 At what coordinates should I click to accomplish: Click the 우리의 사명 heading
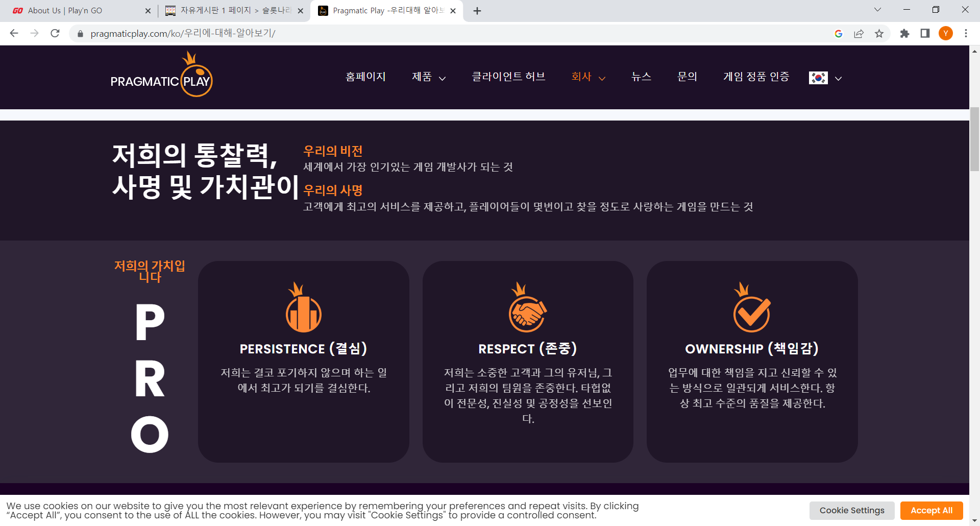click(333, 190)
